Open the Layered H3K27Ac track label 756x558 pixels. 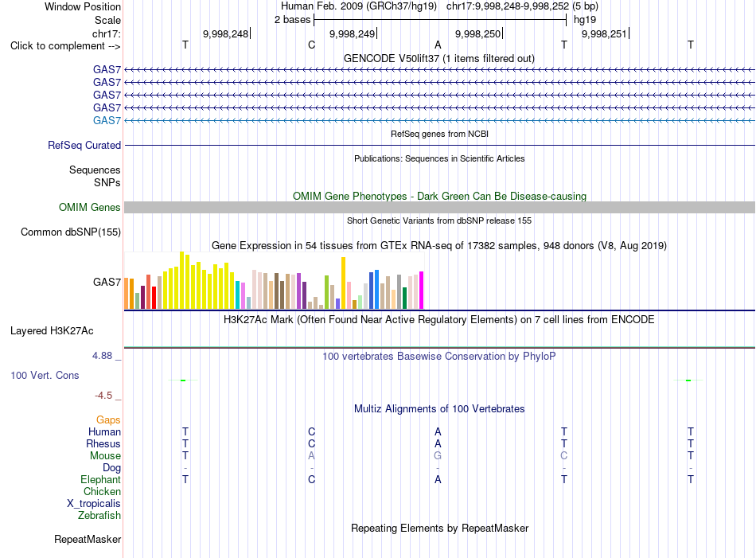[x=52, y=331]
